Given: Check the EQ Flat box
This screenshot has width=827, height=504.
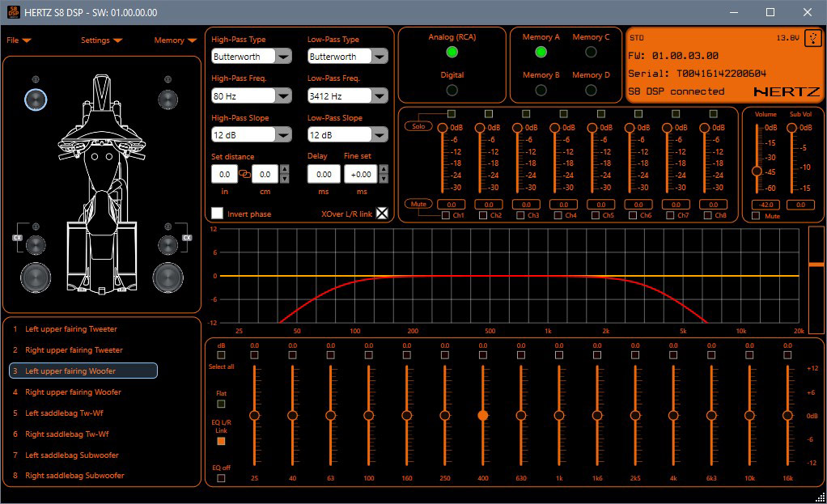Looking at the screenshot, I should click(x=221, y=404).
